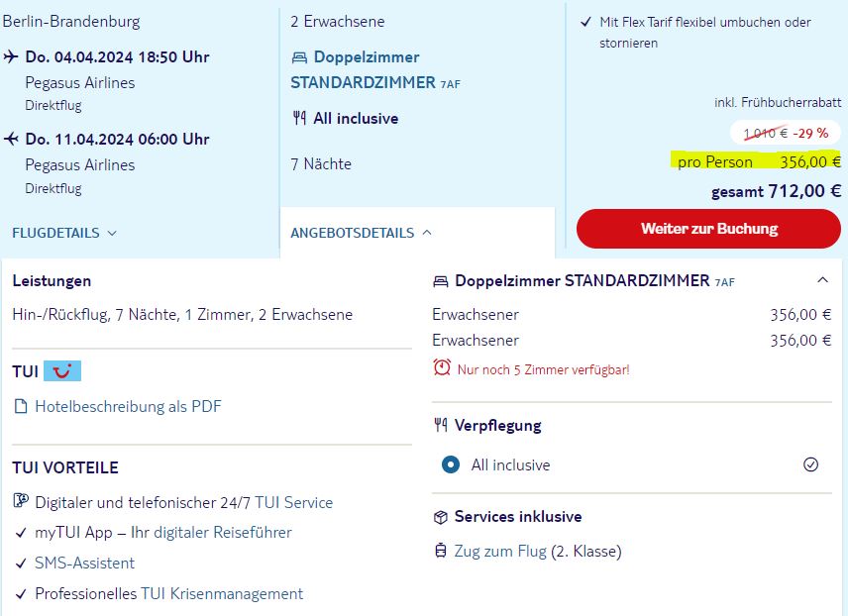Open the TUI Service link
Image resolution: width=848 pixels, height=616 pixels.
point(293,502)
